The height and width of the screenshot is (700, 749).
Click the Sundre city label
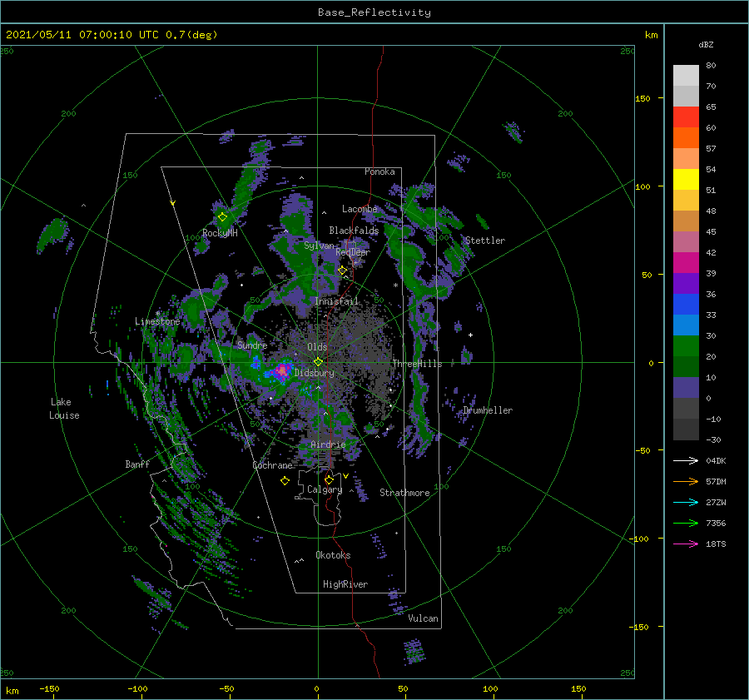pos(252,345)
